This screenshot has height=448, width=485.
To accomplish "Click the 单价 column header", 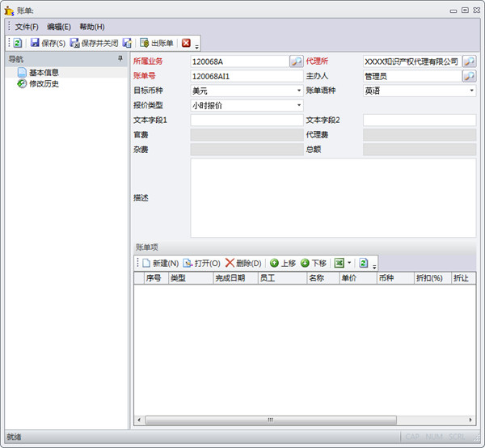I will pyautogui.click(x=358, y=278).
